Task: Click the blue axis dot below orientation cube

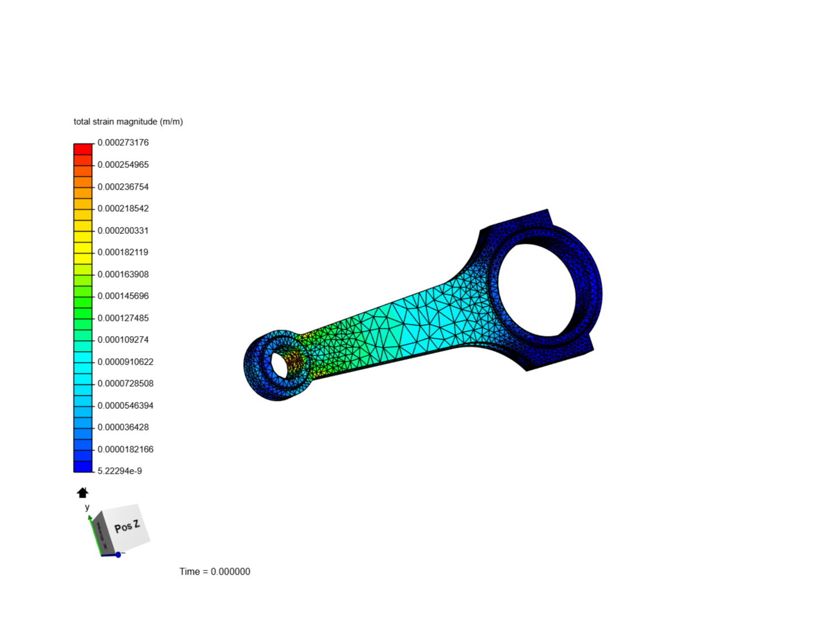Action: click(118, 555)
